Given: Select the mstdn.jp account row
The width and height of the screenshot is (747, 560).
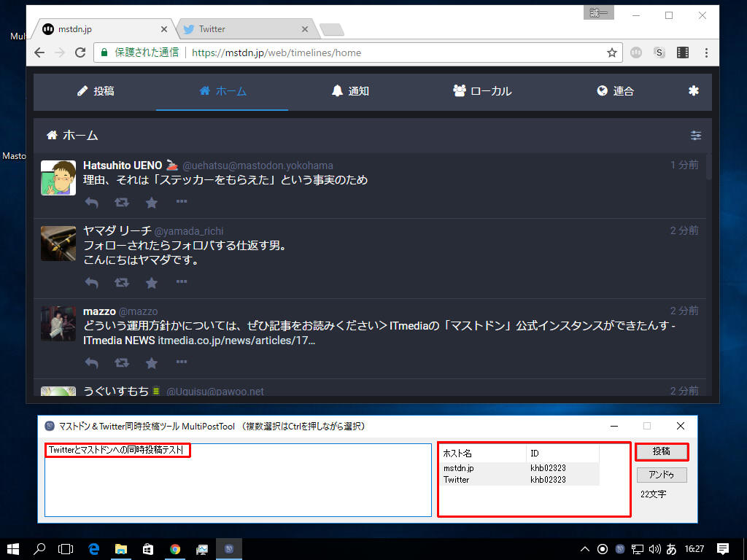Looking at the screenshot, I should 520,468.
